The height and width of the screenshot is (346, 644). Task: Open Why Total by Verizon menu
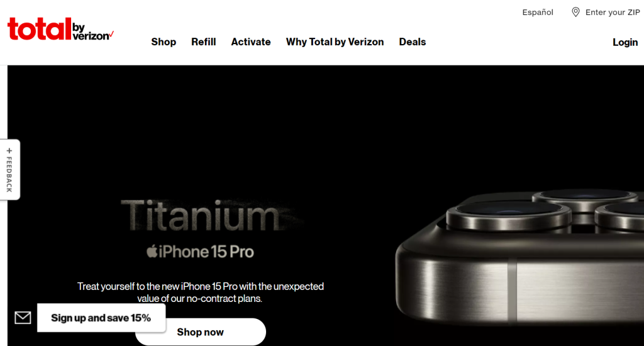coord(335,42)
